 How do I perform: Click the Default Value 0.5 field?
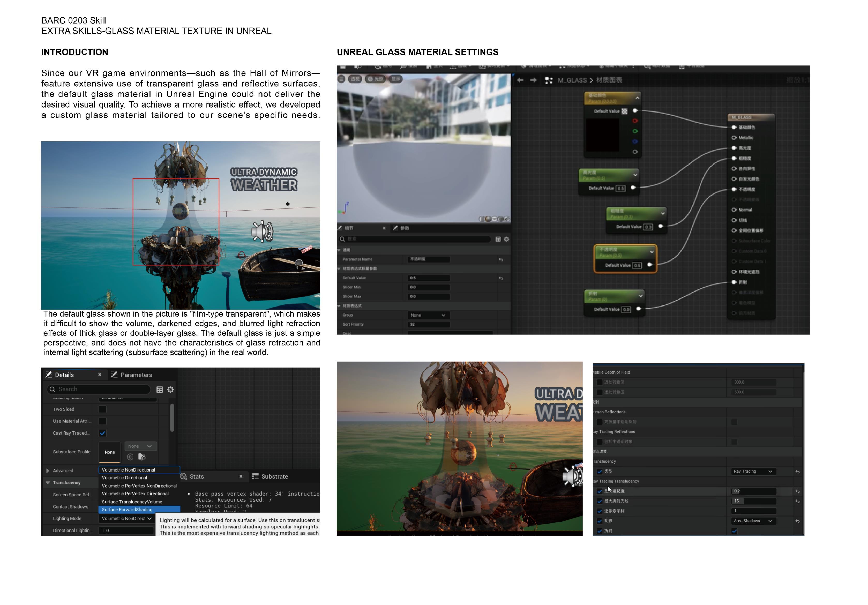[x=428, y=278]
